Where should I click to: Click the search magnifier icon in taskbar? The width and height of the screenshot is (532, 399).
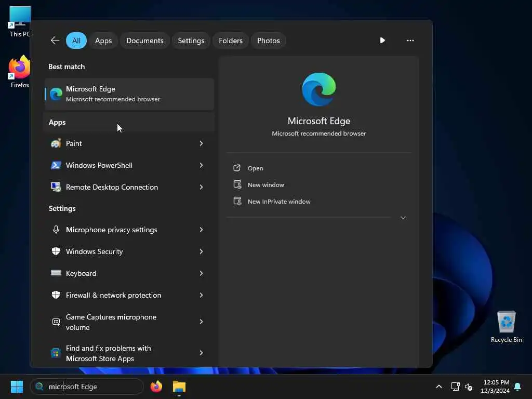click(39, 387)
